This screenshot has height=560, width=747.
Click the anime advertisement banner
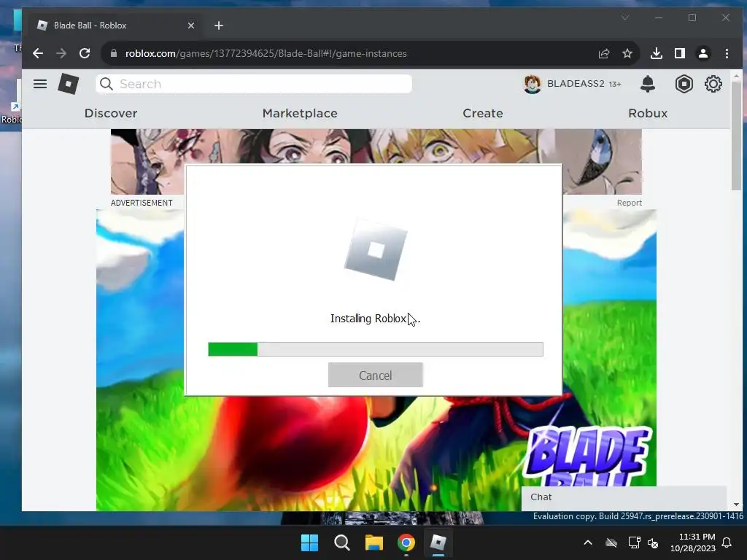coord(376,147)
